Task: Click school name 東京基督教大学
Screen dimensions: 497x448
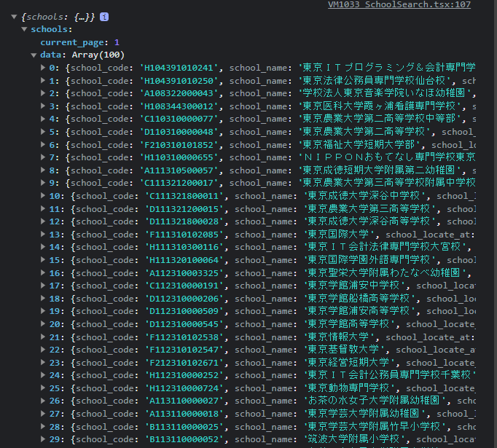Action: [x=343, y=350]
